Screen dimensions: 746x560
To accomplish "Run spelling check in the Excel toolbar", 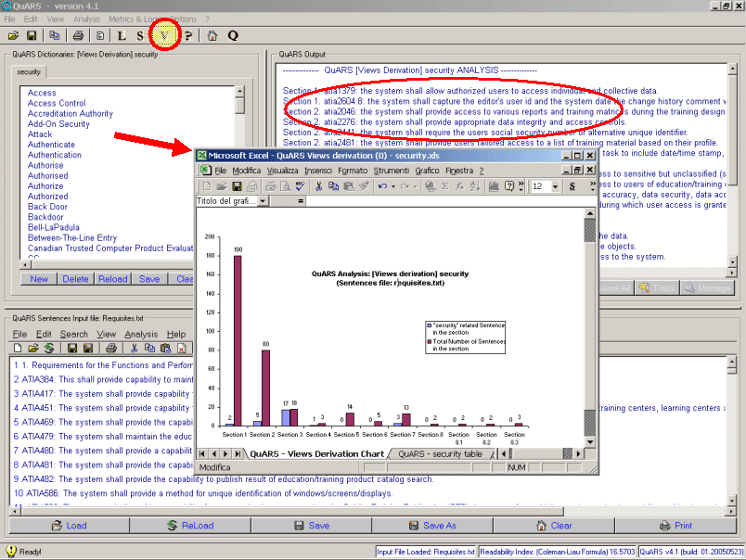I will tap(300, 186).
